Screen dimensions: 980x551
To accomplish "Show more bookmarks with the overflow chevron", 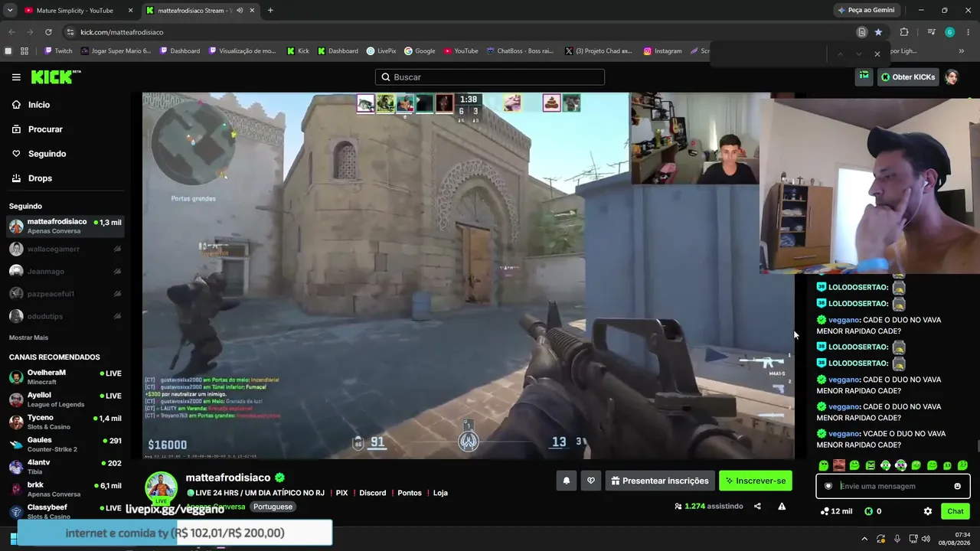I will [x=962, y=51].
